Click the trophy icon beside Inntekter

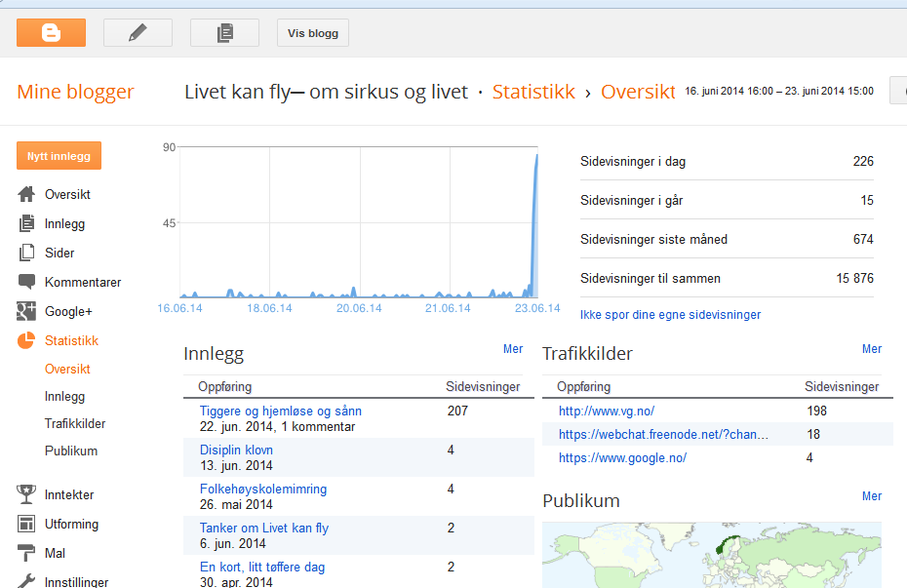coord(27,495)
